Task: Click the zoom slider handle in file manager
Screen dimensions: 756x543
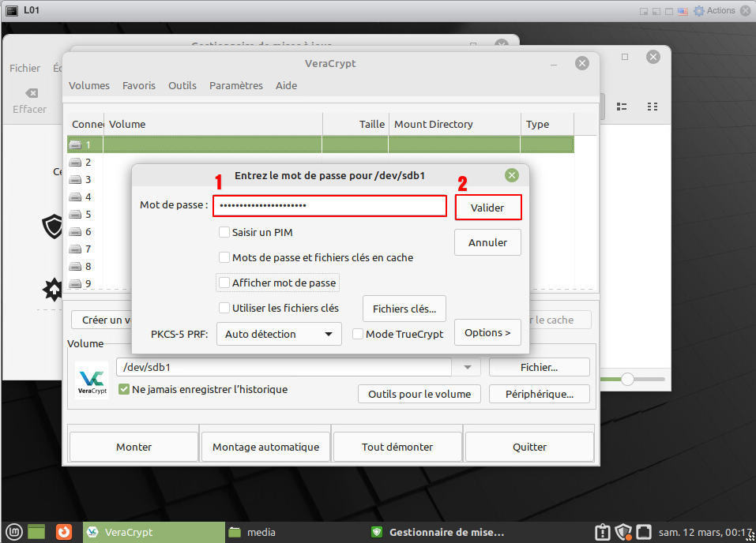Action: click(628, 380)
